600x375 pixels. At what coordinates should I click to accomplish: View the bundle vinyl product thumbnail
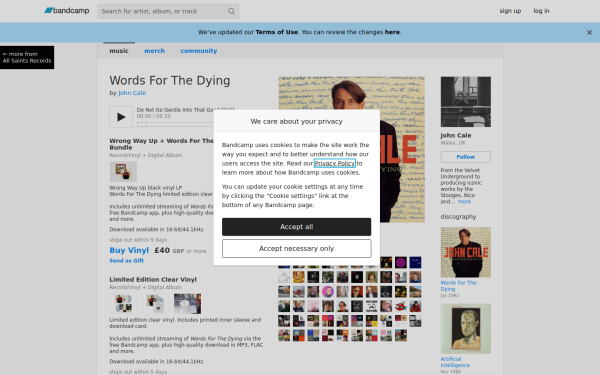point(123,171)
